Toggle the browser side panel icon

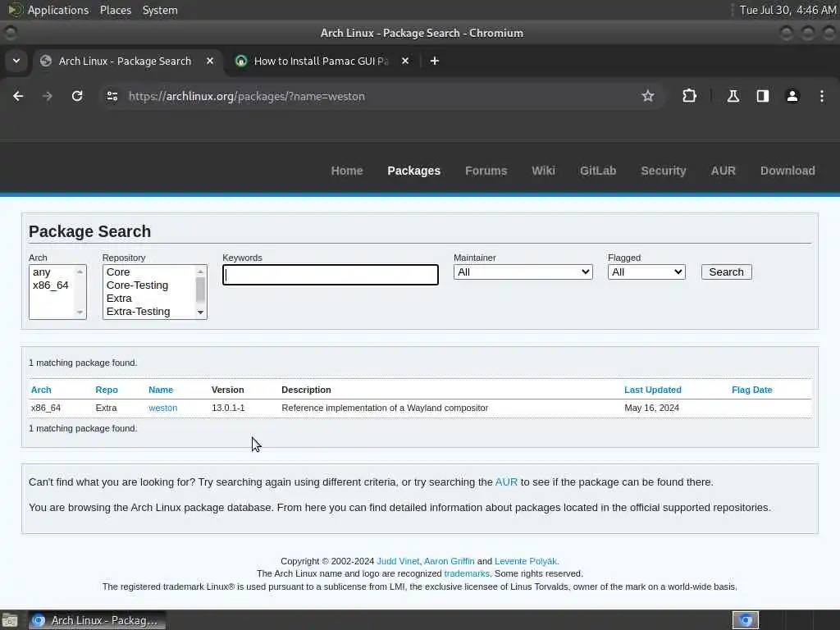click(762, 96)
